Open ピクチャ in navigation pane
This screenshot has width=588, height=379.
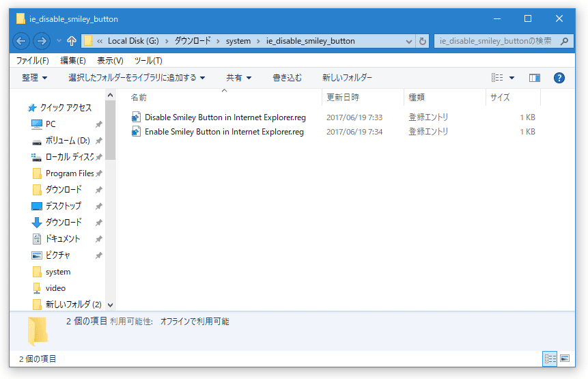tap(57, 255)
